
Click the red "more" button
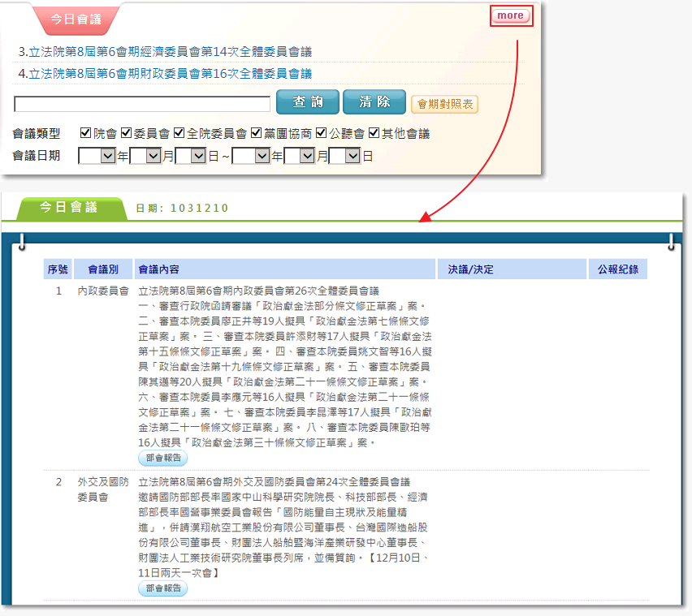tap(511, 15)
